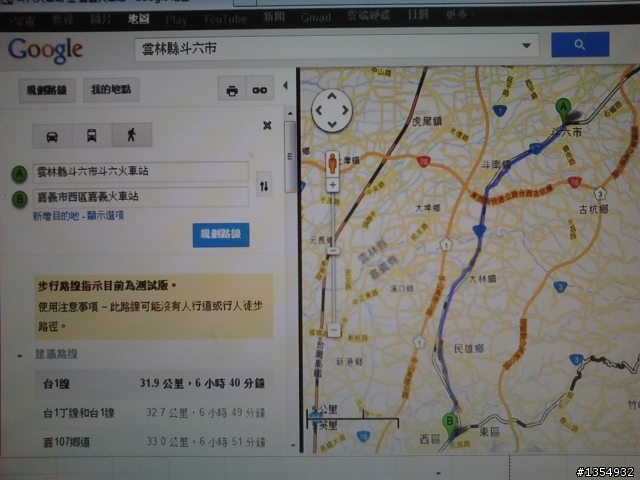Click the blue 規劃路線 button
Screen dimensions: 640x480
pyautogui.click(x=221, y=235)
